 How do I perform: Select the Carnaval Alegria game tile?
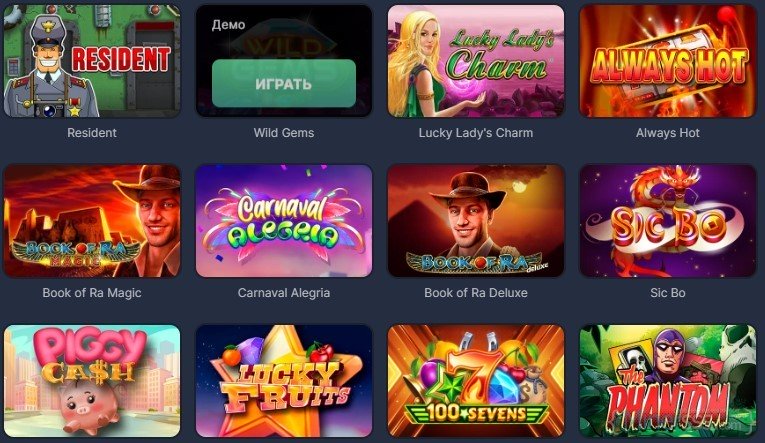[284, 221]
